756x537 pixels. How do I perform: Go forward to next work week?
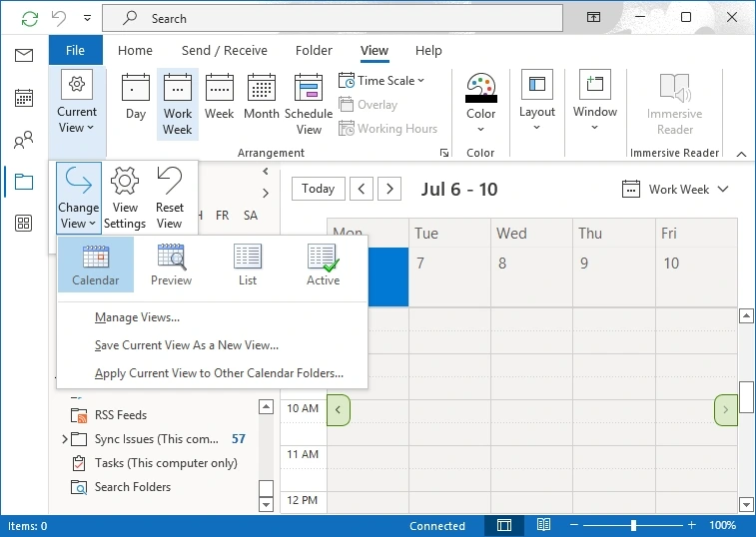pyautogui.click(x=389, y=189)
